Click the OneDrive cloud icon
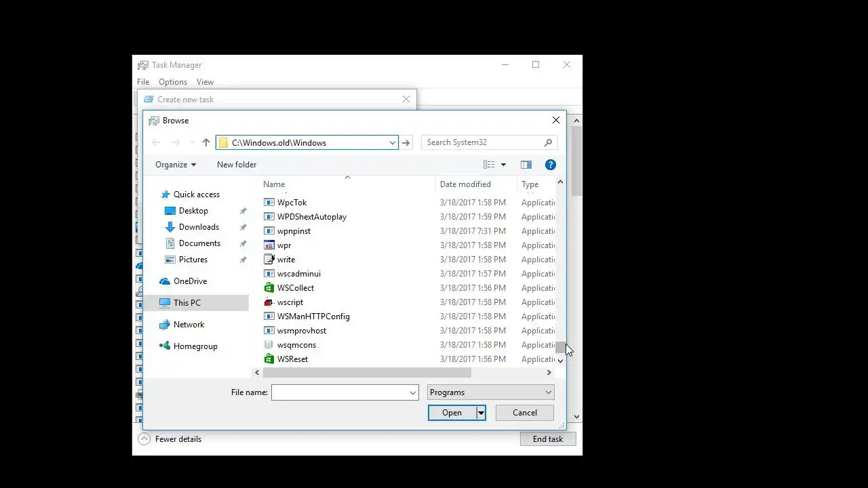This screenshot has width=868, height=488. (165, 281)
